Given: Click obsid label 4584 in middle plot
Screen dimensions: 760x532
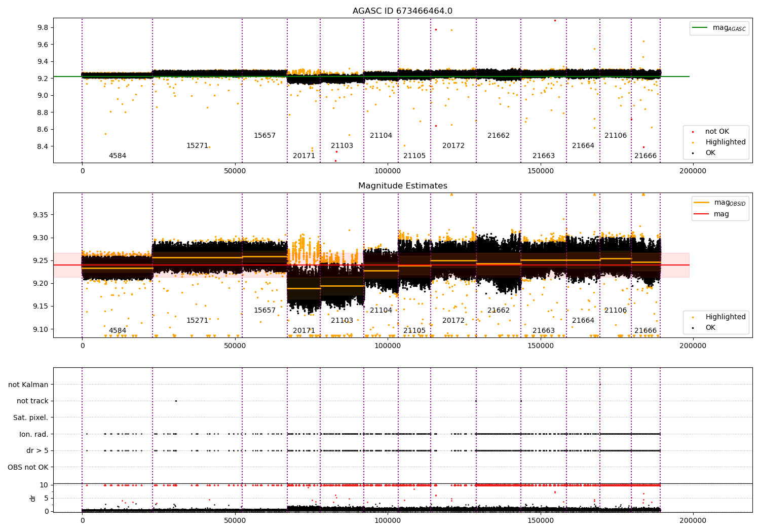Looking at the screenshot, I should coord(118,330).
